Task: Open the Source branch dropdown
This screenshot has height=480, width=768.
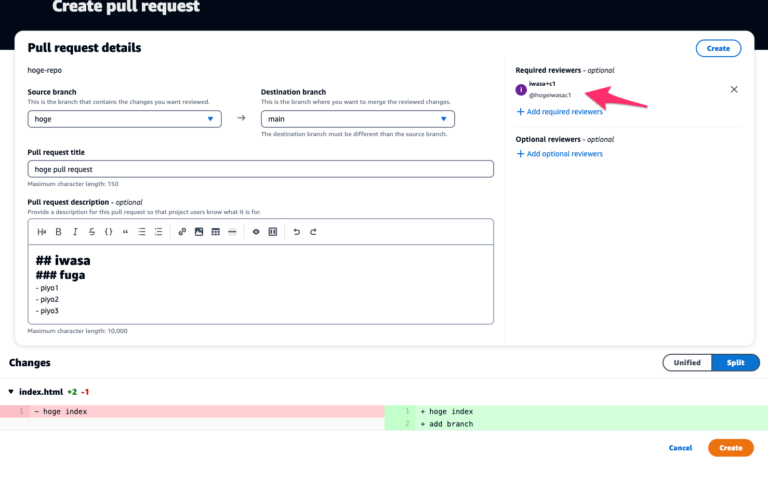Action: [x=124, y=119]
